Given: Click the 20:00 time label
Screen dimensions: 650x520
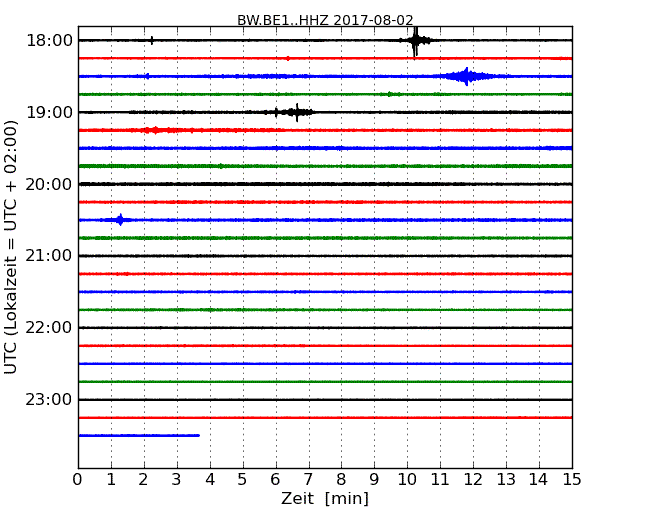Looking at the screenshot, I should coord(49,184).
